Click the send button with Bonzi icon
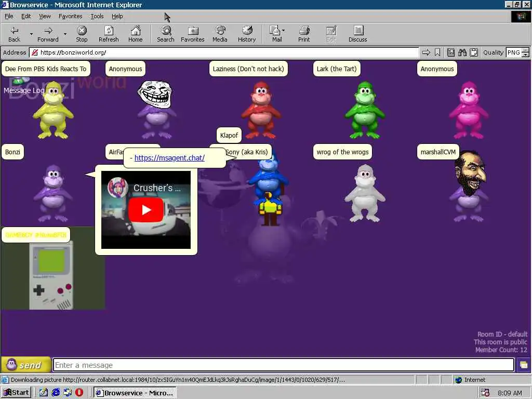 tap(26, 365)
